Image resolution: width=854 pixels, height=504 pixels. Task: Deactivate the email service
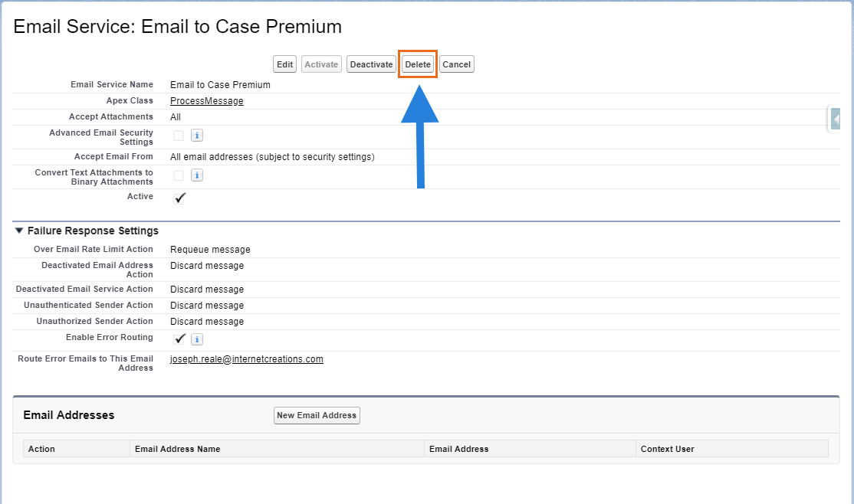(x=372, y=64)
